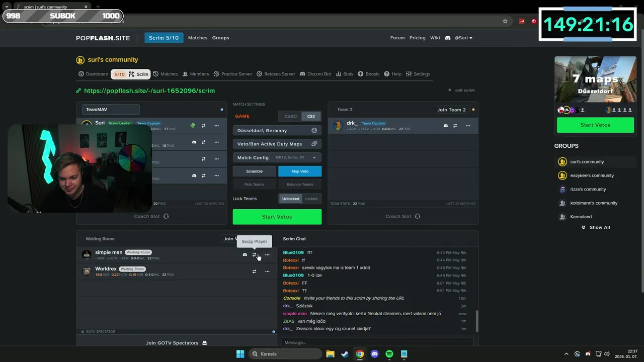Click avatar of simple man
The image size is (644, 362).
(87, 255)
